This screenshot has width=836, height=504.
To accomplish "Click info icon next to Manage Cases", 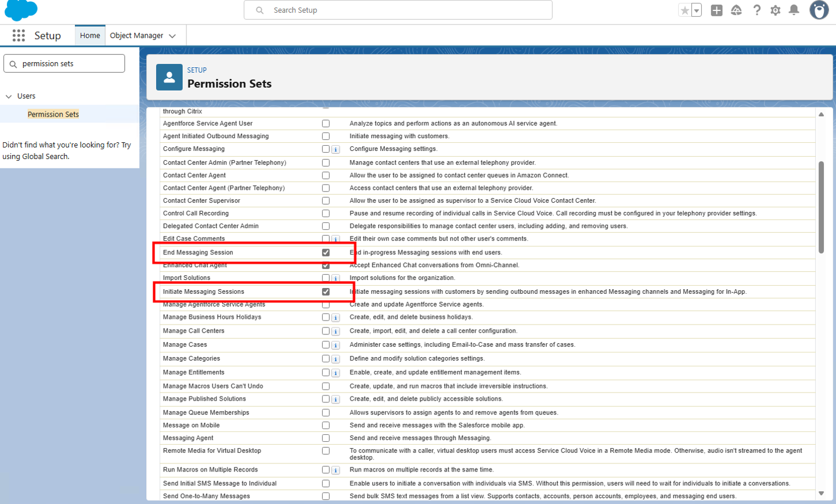I will [336, 345].
